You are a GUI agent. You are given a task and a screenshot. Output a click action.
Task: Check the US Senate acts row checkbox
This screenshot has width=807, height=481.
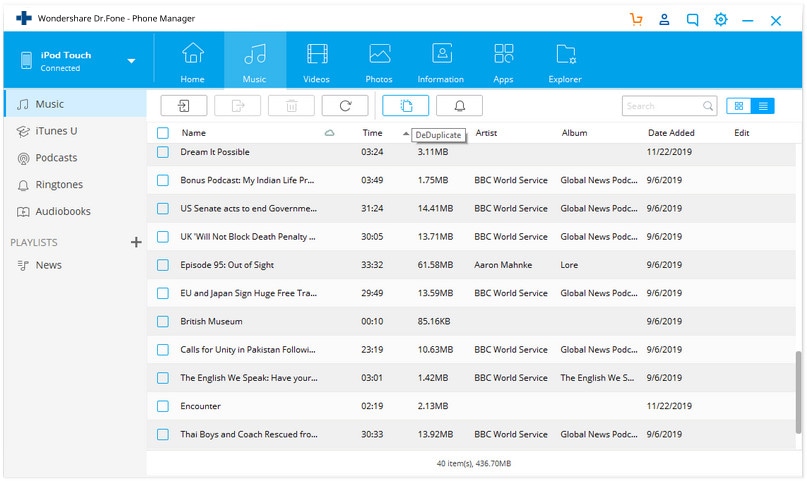[163, 209]
